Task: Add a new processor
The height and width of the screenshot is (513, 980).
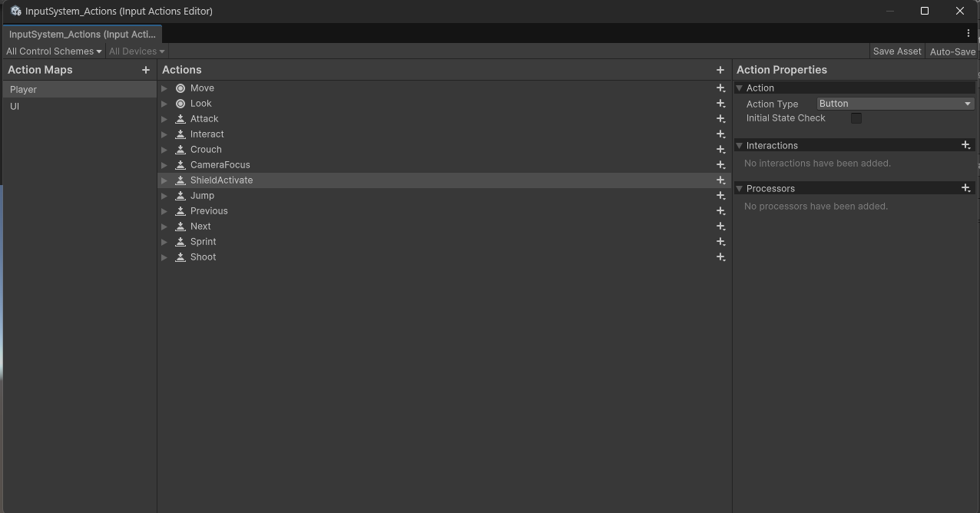Action: pos(966,188)
